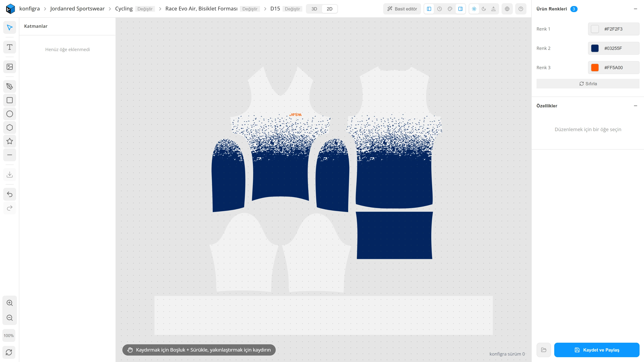The image size is (644, 362).
Task: Click the Sıfırla reset colors button
Action: pyautogui.click(x=588, y=84)
